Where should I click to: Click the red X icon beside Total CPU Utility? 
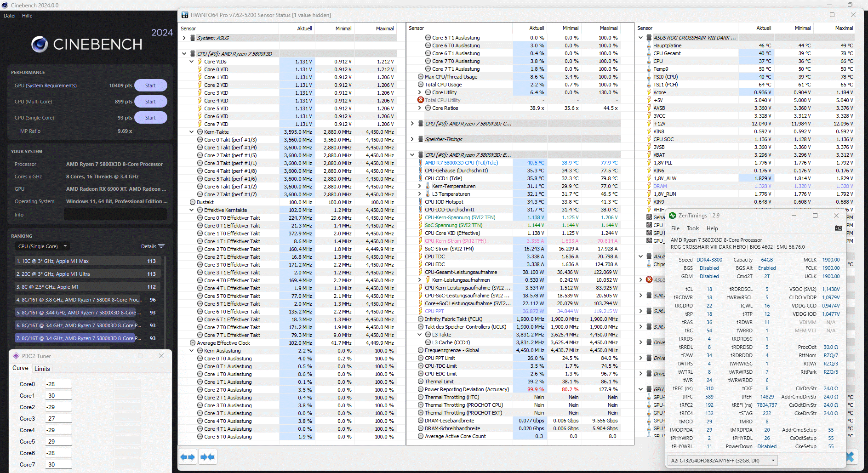[x=421, y=100]
